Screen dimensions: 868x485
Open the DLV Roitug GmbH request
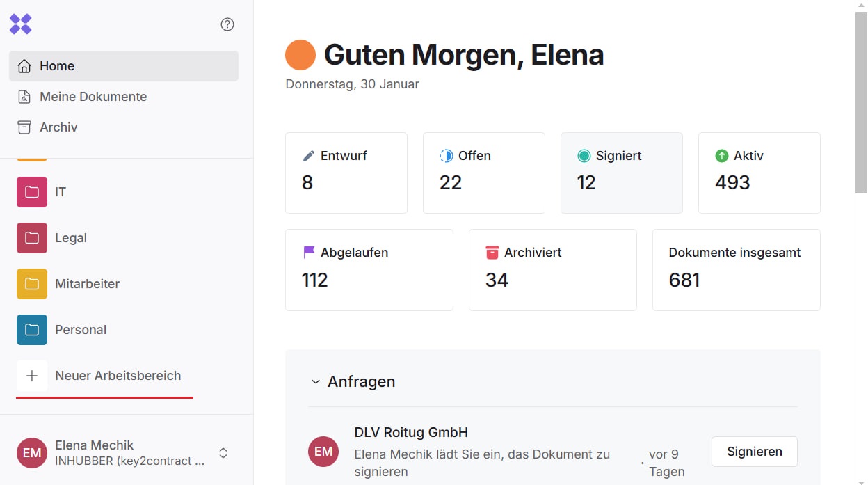pyautogui.click(x=411, y=432)
